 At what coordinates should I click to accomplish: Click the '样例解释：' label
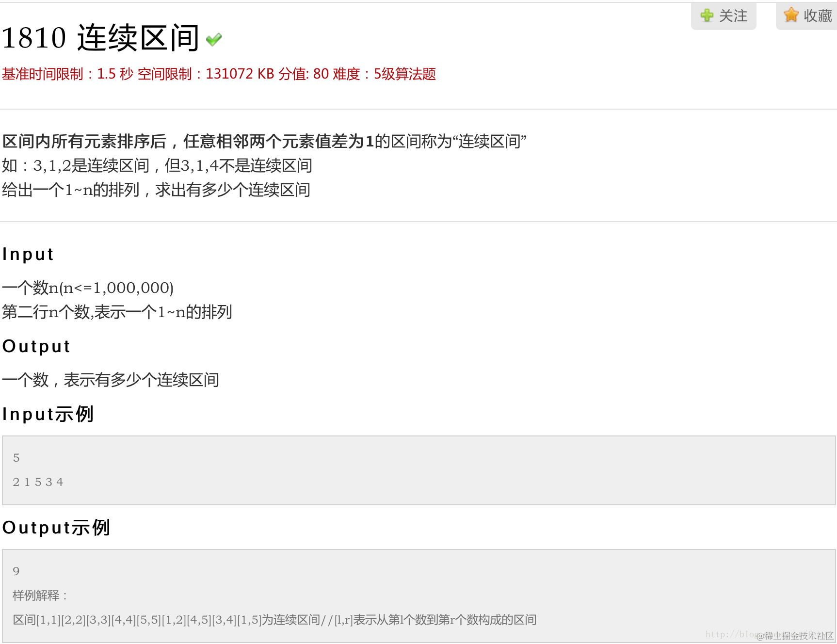pyautogui.click(x=40, y=596)
